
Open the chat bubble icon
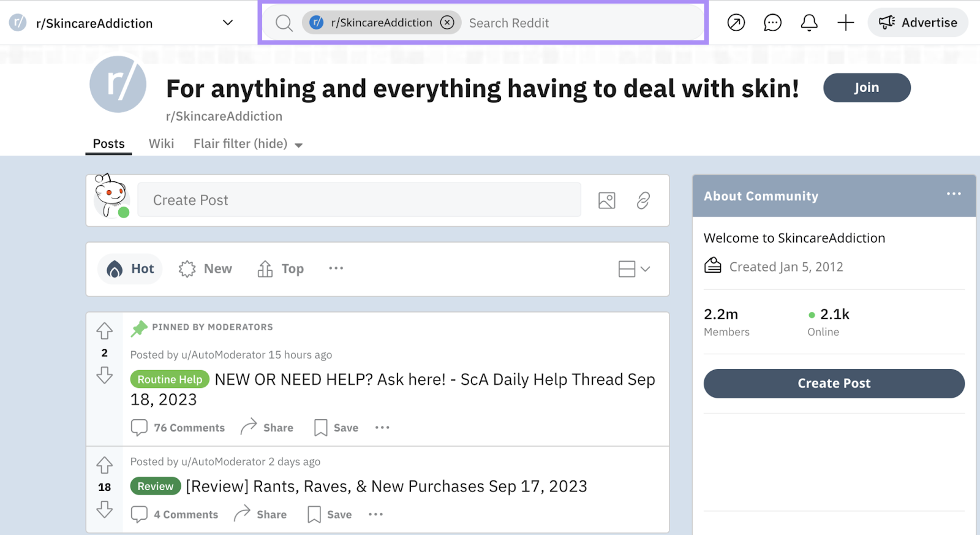772,23
